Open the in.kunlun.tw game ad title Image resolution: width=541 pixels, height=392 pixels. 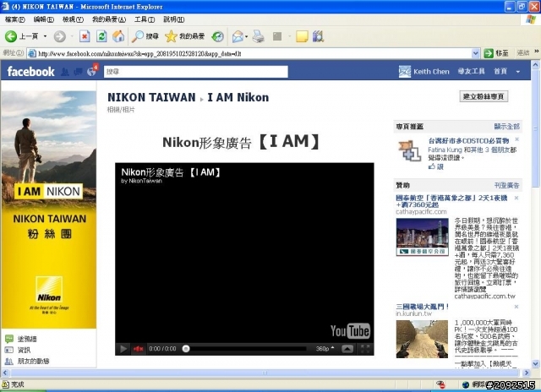[422, 307]
